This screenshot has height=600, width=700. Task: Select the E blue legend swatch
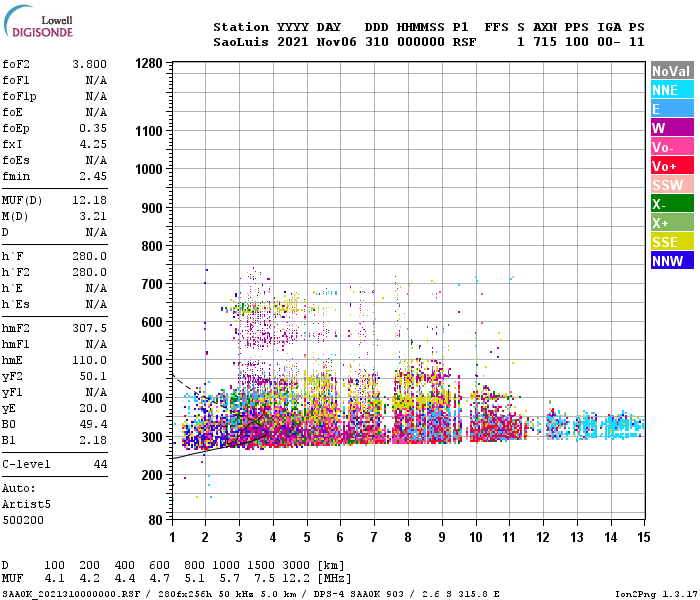tap(672, 109)
